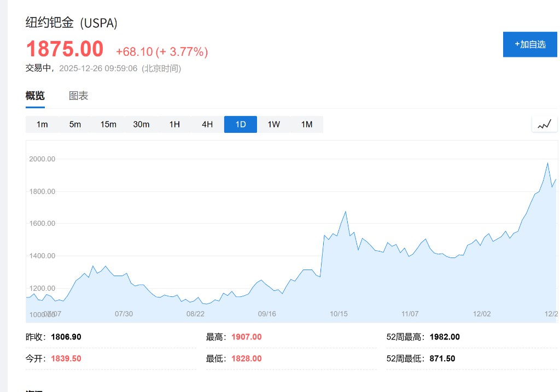
Task: Click the 12/02 date axis label
Action: click(482, 314)
